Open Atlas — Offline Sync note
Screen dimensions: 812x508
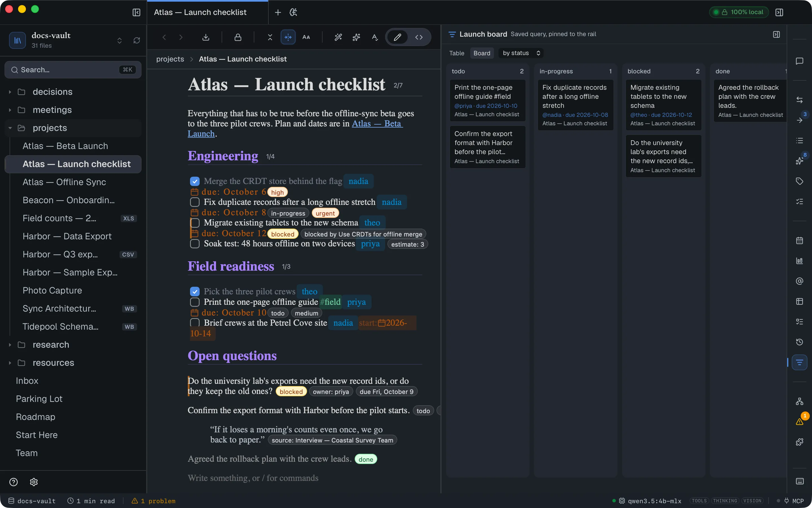pos(64,182)
